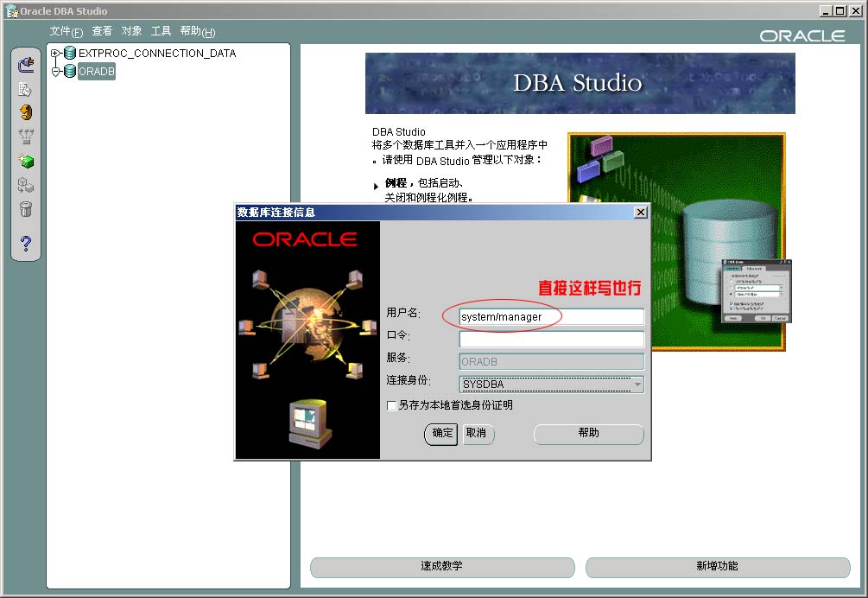Screen dimensions: 868x598
Task: Minimize the Oracle DBA Studio window
Action: pyautogui.click(x=827, y=11)
